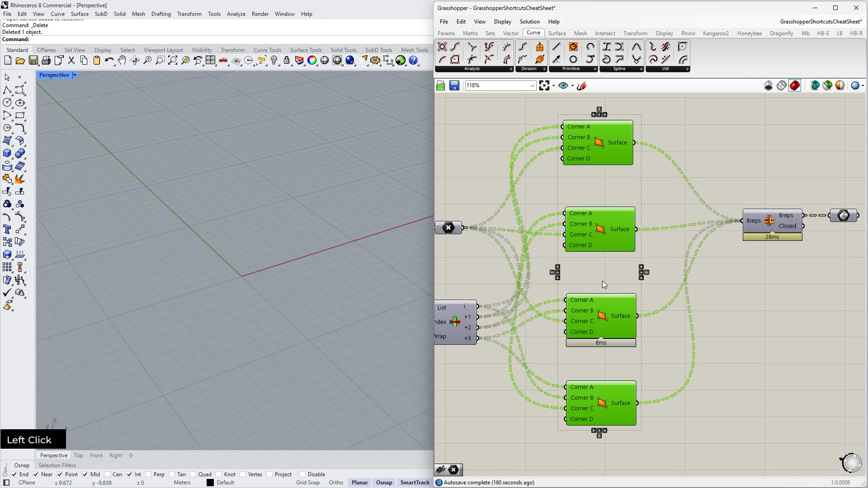This screenshot has width=868, height=488.
Task: Open the Solution menu in Grasshopper
Action: tap(529, 22)
